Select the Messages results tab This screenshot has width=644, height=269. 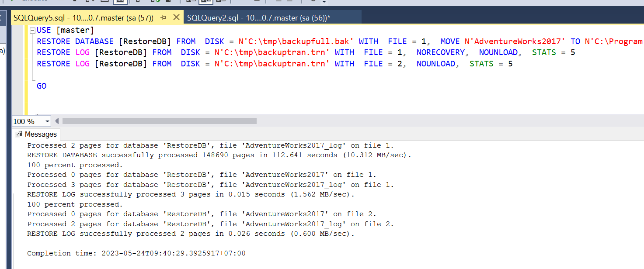pyautogui.click(x=36, y=134)
